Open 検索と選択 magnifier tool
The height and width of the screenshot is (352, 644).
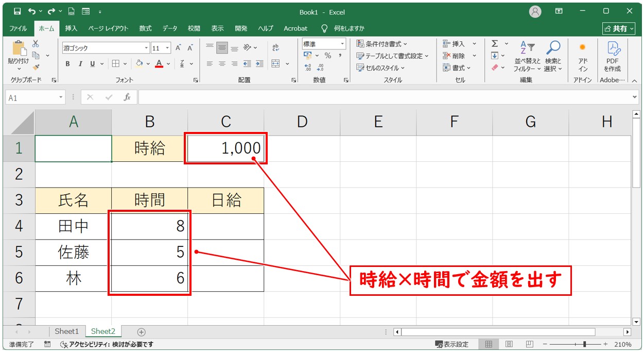click(553, 56)
